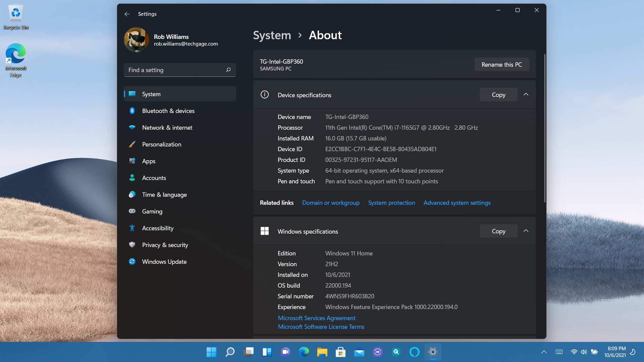The width and height of the screenshot is (644, 362).
Task: Click the back arrow in Settings
Action: click(x=127, y=14)
